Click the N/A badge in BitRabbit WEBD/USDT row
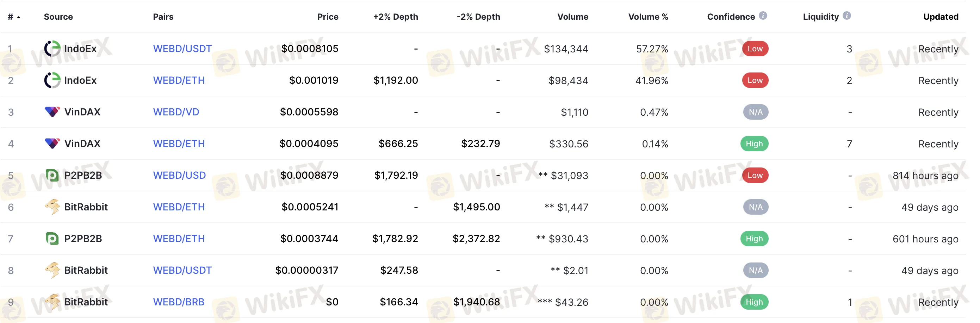Screen dimensions: 980x323 click(x=756, y=270)
